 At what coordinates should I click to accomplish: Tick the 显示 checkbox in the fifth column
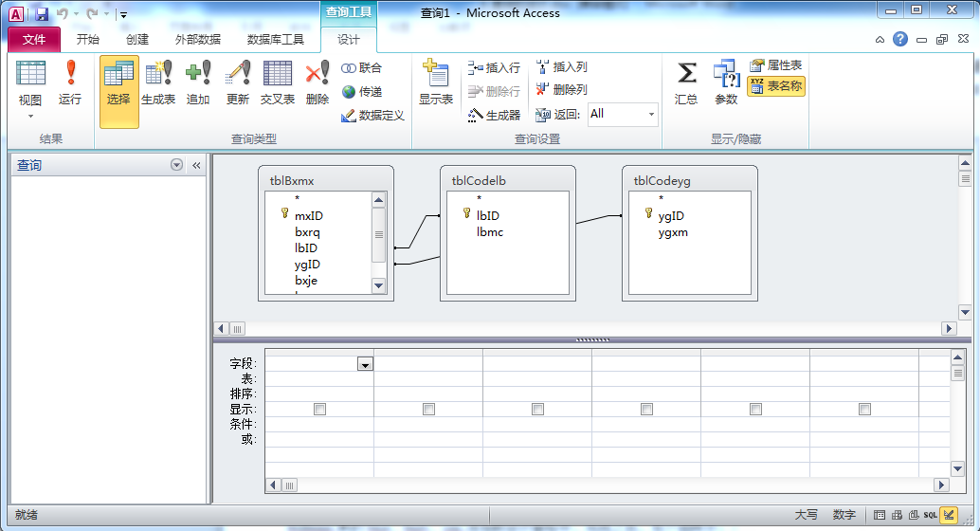[755, 409]
